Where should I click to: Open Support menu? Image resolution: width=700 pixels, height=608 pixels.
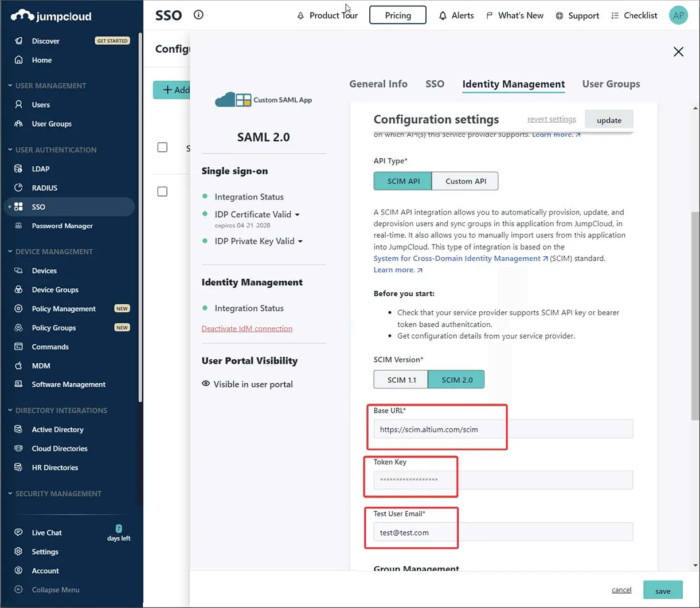pyautogui.click(x=577, y=15)
